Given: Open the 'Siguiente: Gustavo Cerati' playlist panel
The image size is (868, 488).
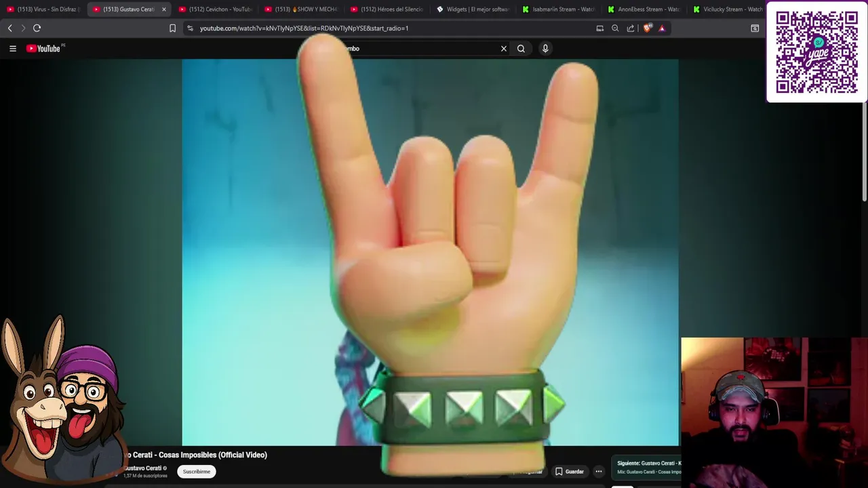Looking at the screenshot, I should (646, 467).
